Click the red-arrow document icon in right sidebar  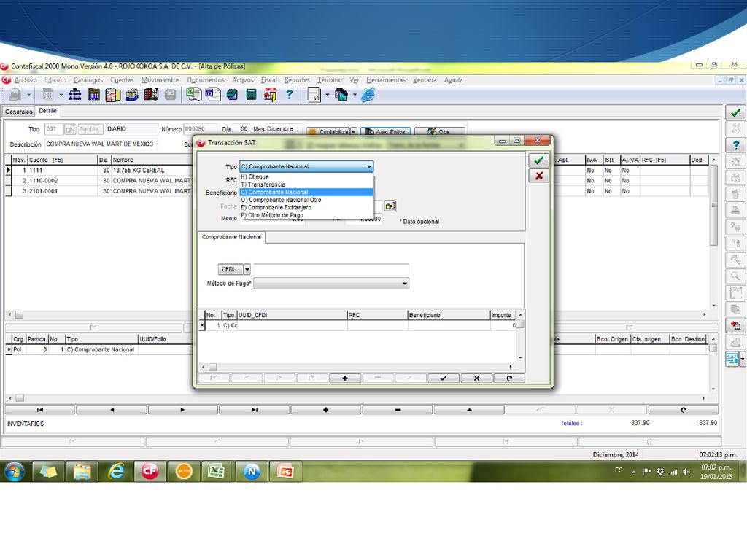[735, 326]
